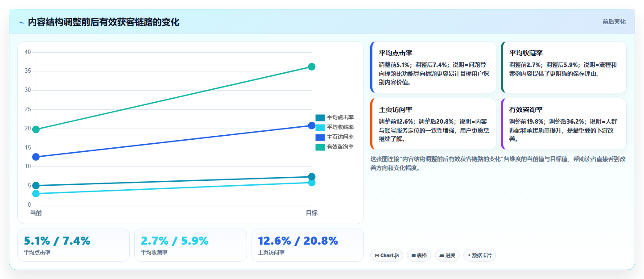Open the 平均收藏率 explanation card

pyautogui.click(x=563, y=67)
